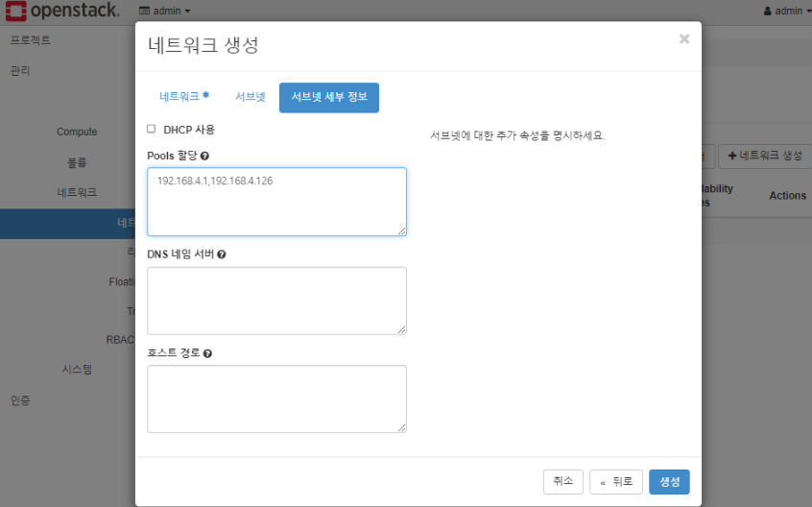Expand the 인증 sidebar section
This screenshot has height=507, width=812.
[20, 399]
